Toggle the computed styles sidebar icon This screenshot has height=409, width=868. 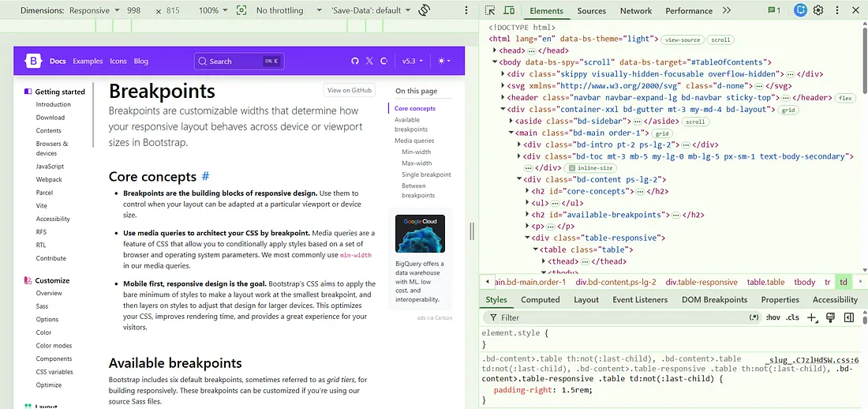tap(848, 317)
